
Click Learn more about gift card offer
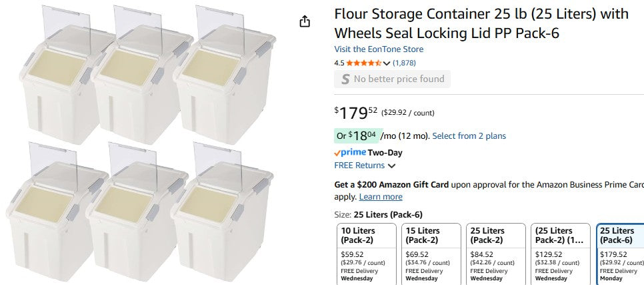pyautogui.click(x=381, y=197)
